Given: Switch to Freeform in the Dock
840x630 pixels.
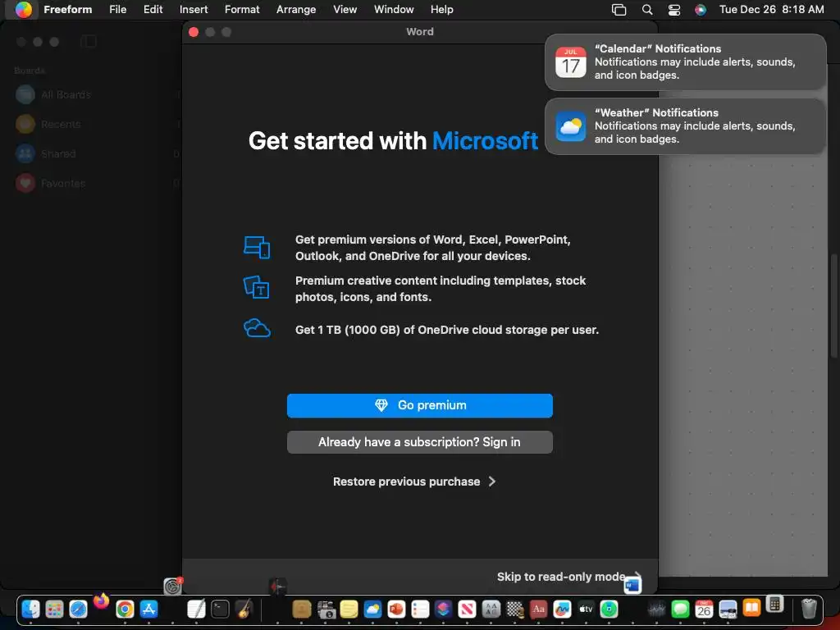Looking at the screenshot, I should tap(562, 609).
